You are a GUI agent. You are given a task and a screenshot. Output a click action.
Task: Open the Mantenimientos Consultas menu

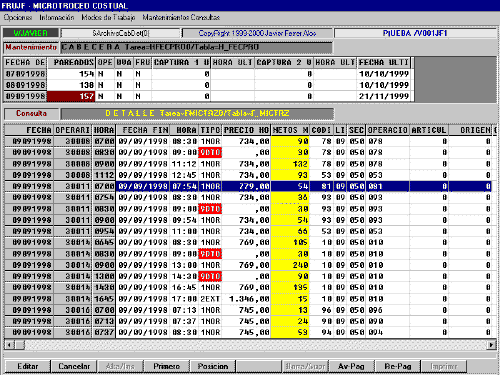pyautogui.click(x=181, y=17)
